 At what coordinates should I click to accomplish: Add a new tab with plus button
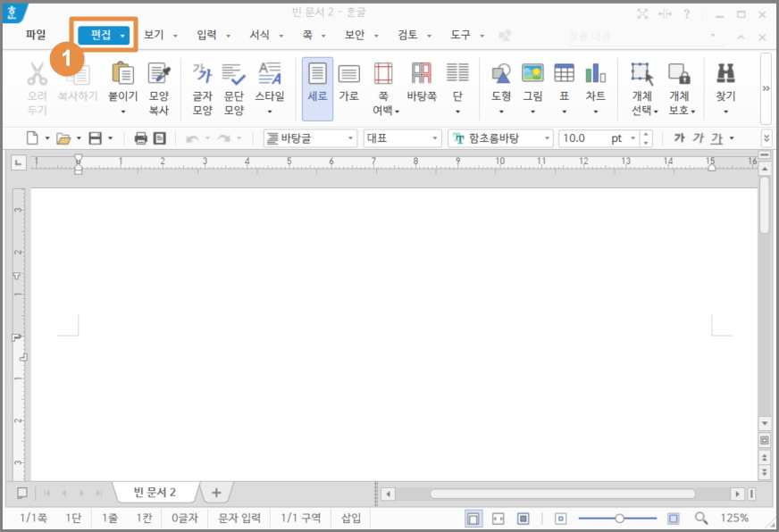pyautogui.click(x=216, y=493)
